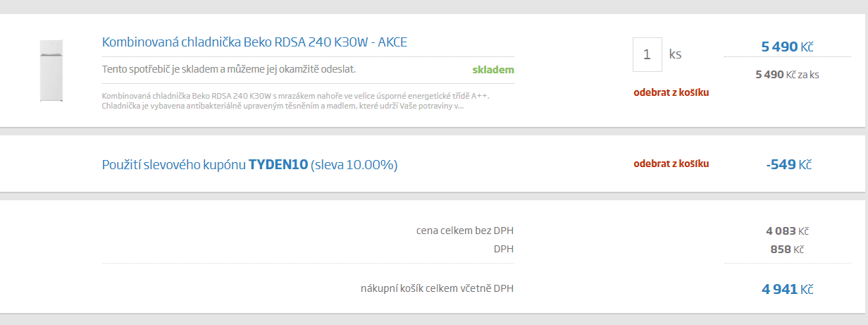Viewport: 868px width, 325px height.
Task: Click the gray product description paragraph
Action: pos(295,101)
